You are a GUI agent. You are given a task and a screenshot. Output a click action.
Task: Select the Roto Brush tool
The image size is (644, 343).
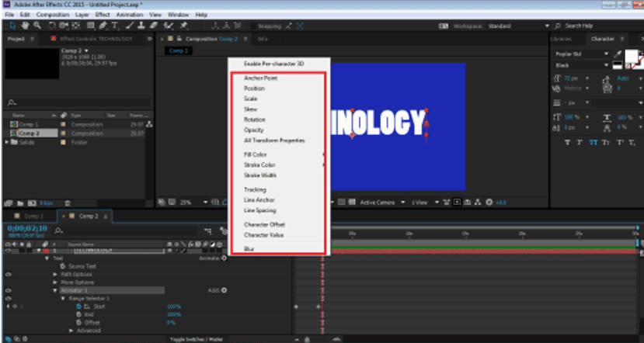tap(168, 26)
